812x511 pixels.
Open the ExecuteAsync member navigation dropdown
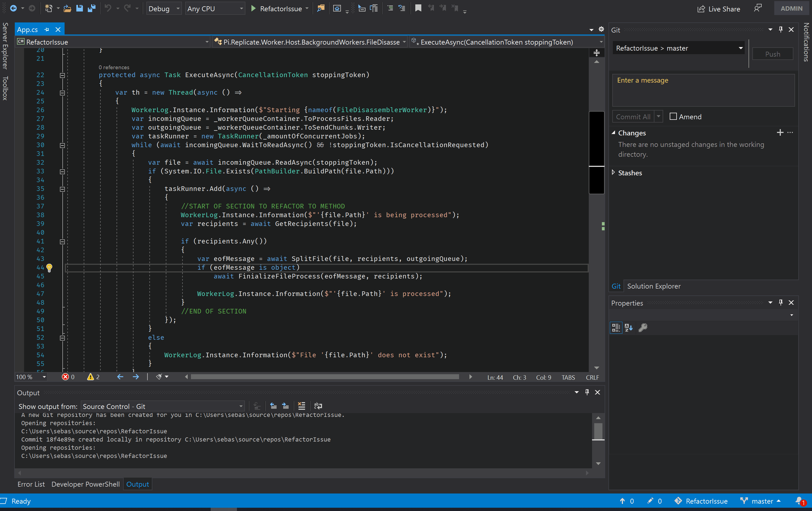[506, 42]
